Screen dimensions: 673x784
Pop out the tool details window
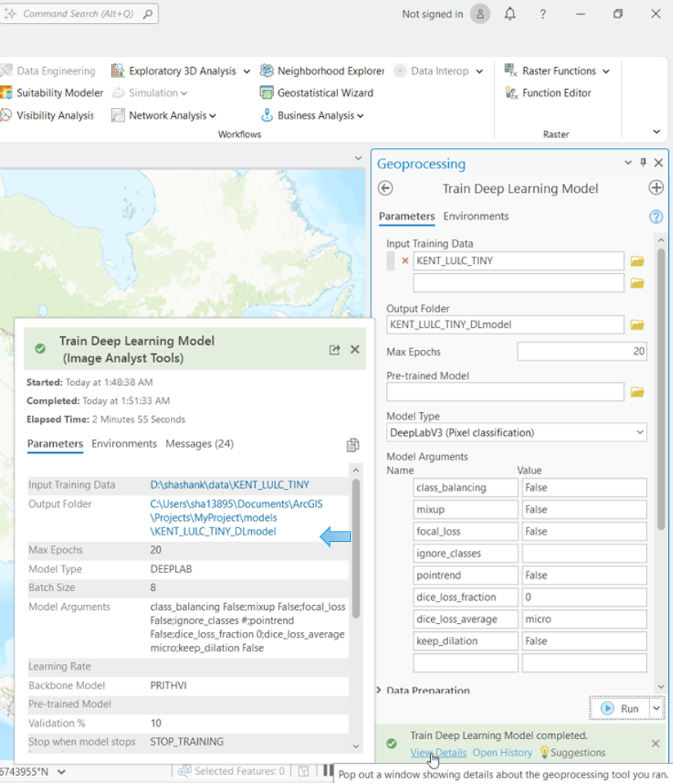pyautogui.click(x=334, y=349)
